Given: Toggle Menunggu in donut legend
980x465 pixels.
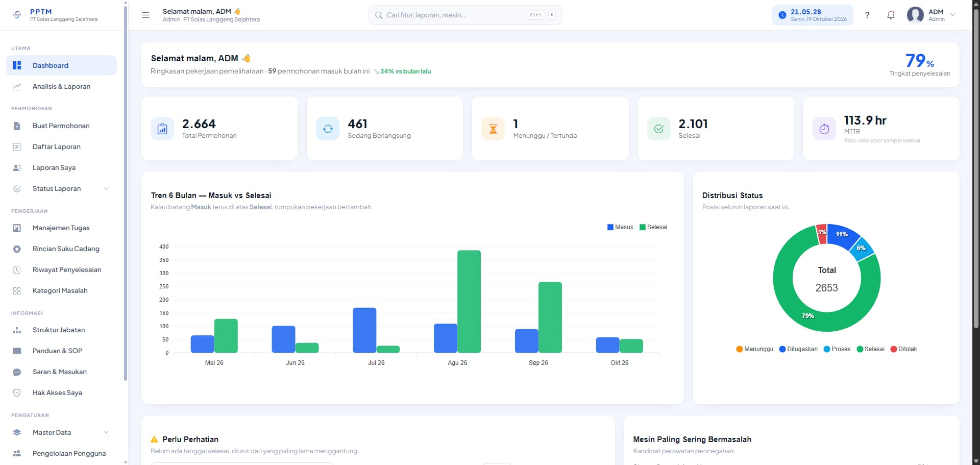Looking at the screenshot, I should pyautogui.click(x=755, y=349).
